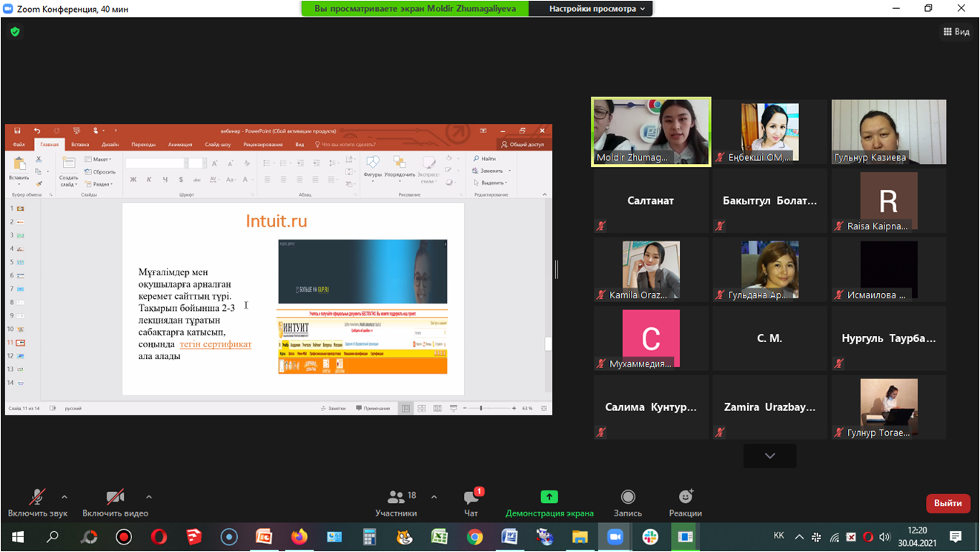Start screen sharing (Демонстрация экрана)
This screenshot has height=552, width=980.
click(549, 502)
